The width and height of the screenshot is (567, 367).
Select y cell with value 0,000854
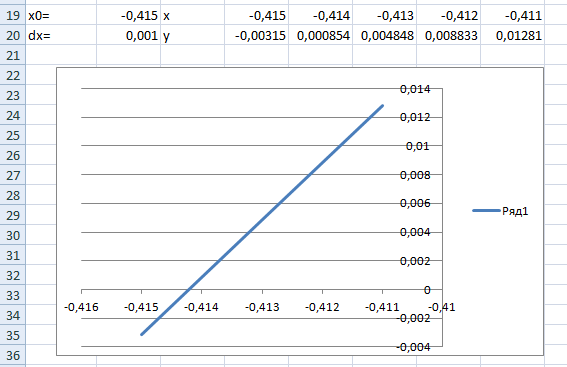320,35
